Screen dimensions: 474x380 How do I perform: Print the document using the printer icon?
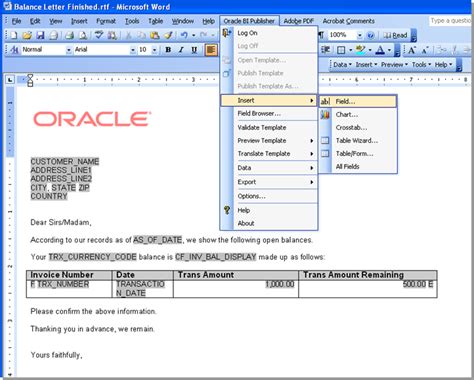[x=69, y=35]
